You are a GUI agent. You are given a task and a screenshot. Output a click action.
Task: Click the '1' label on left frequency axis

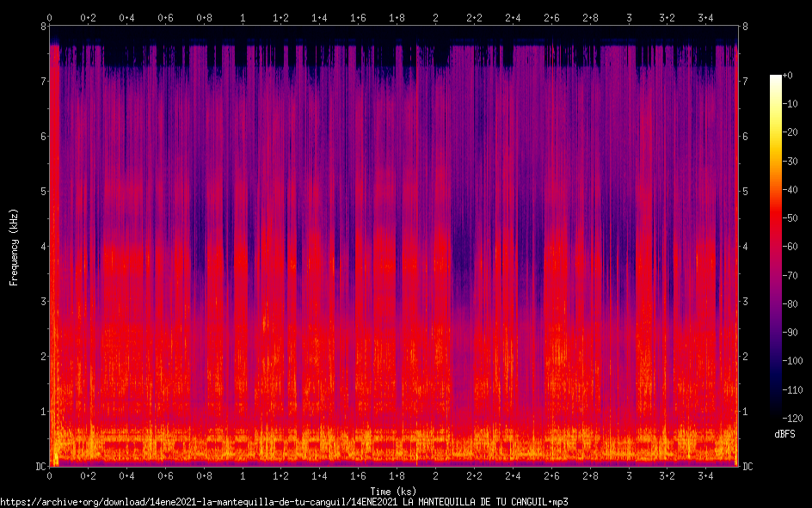coord(44,411)
